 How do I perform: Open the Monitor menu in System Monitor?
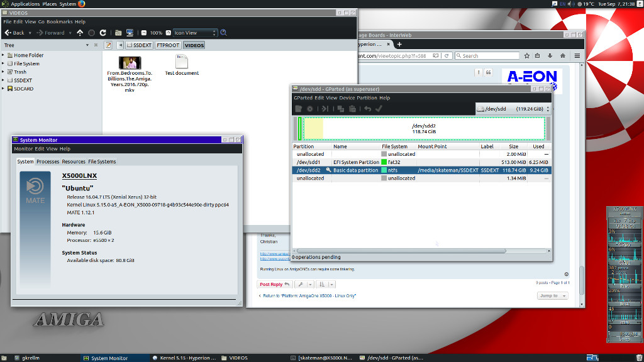coord(23,149)
